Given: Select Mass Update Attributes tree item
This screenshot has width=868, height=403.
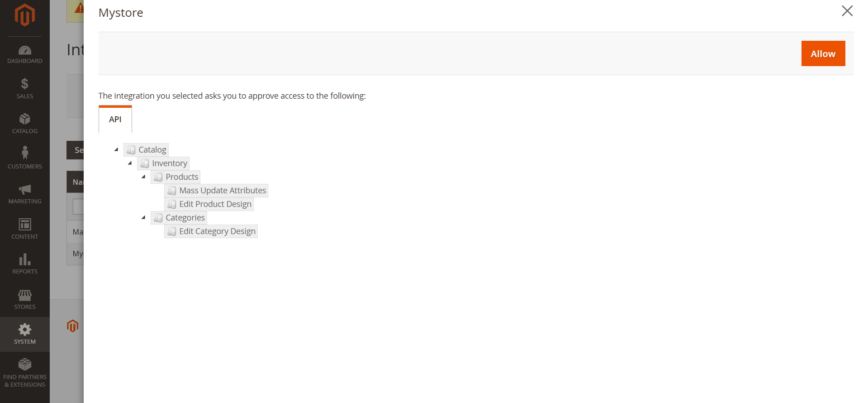Looking at the screenshot, I should click(x=222, y=191).
